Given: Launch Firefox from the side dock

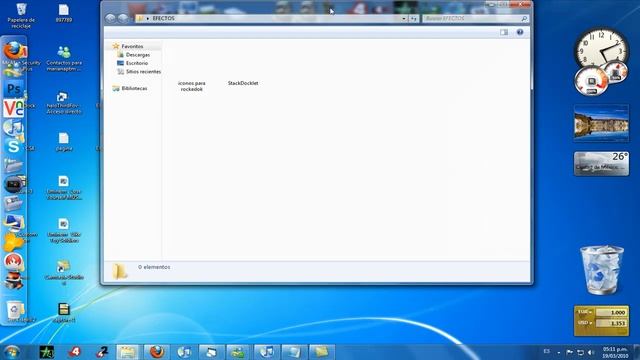Looking at the screenshot, I should [x=13, y=51].
